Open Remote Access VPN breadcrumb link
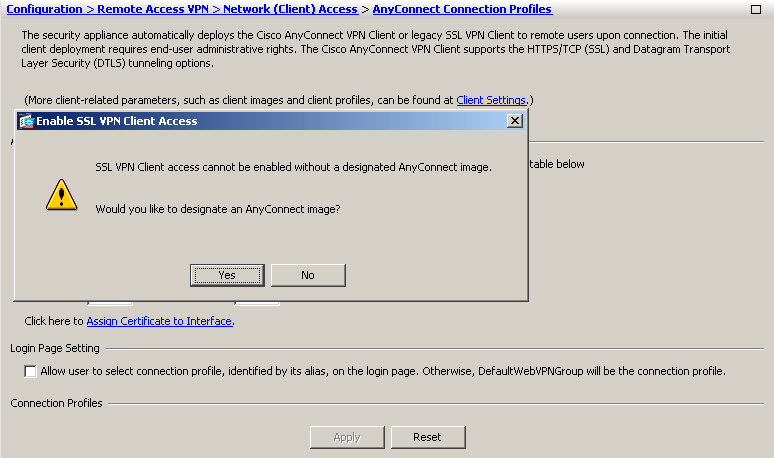774x458 pixels. tap(153, 9)
